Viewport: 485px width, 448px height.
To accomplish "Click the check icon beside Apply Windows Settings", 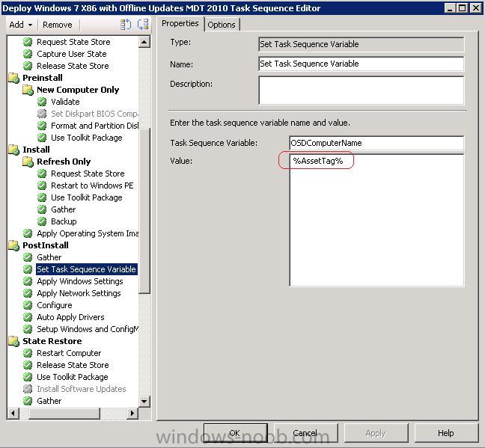I will (x=28, y=281).
